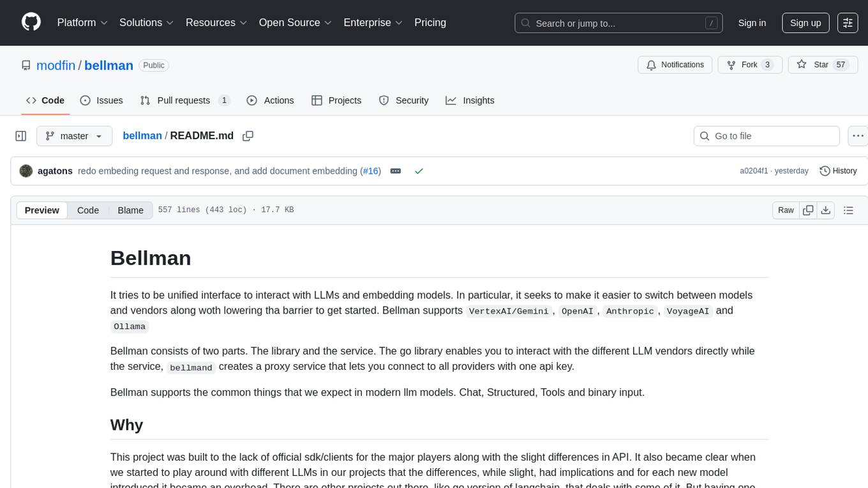Screen dimensions: 868x488
Task: Open commit a0204f1
Action: coord(754,171)
